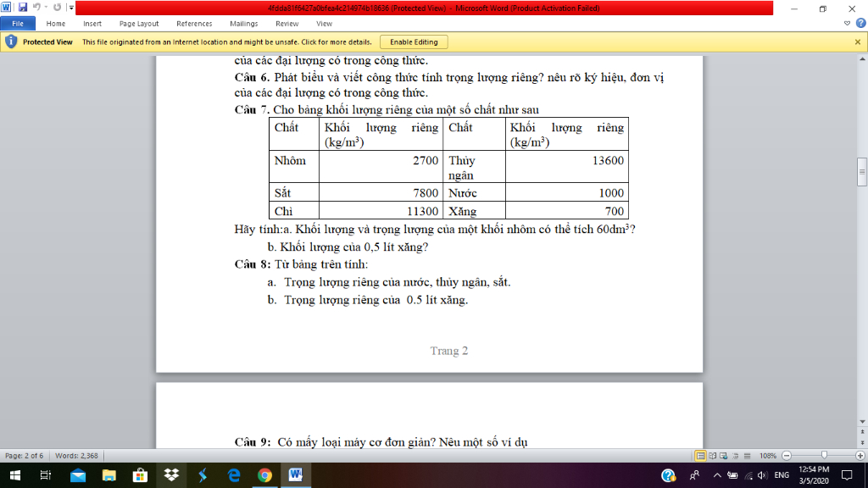Click the Word taskbar button
Image resolution: width=868 pixels, height=488 pixels.
tap(296, 475)
